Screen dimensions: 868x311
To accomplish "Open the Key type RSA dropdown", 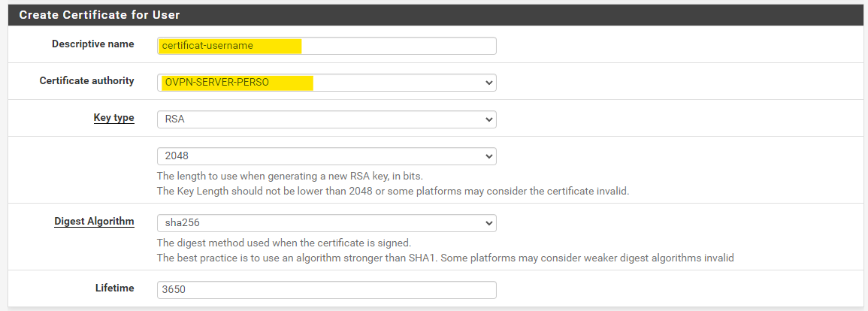I will click(x=326, y=119).
